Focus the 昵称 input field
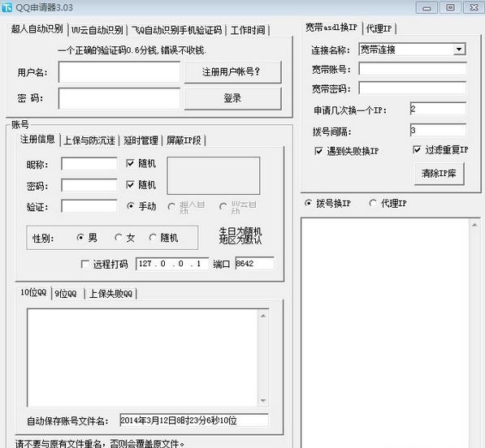The width and height of the screenshot is (485, 448). click(x=89, y=164)
